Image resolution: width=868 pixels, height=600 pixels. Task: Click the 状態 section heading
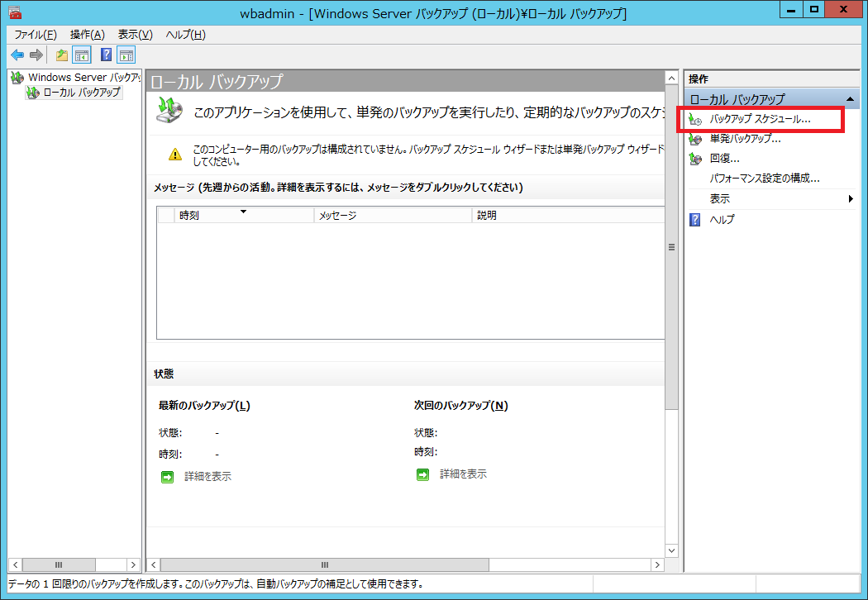tap(164, 374)
